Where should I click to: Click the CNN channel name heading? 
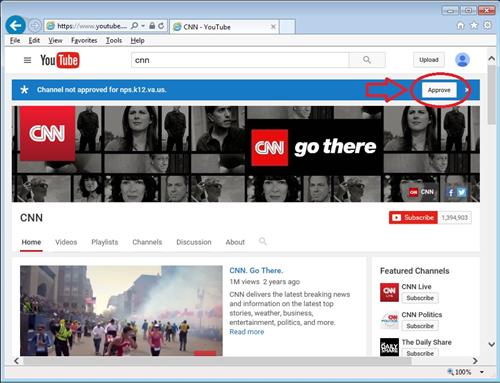(31, 218)
